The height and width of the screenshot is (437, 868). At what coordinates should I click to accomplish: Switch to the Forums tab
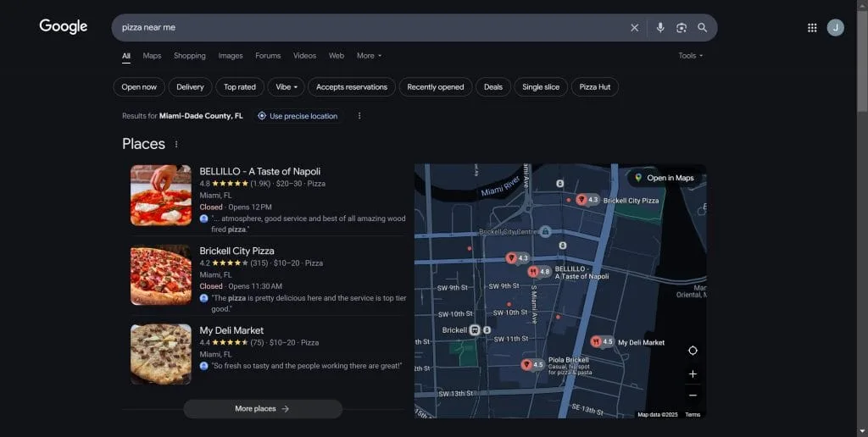coord(268,55)
